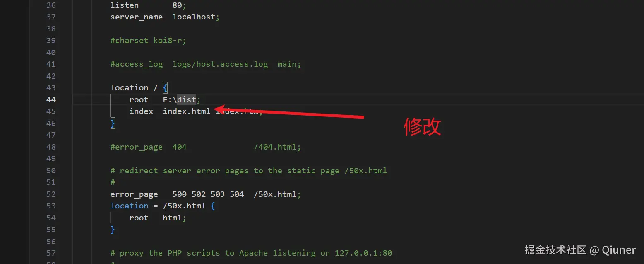
Task: Click line number 52 in the gutter
Action: pos(51,194)
